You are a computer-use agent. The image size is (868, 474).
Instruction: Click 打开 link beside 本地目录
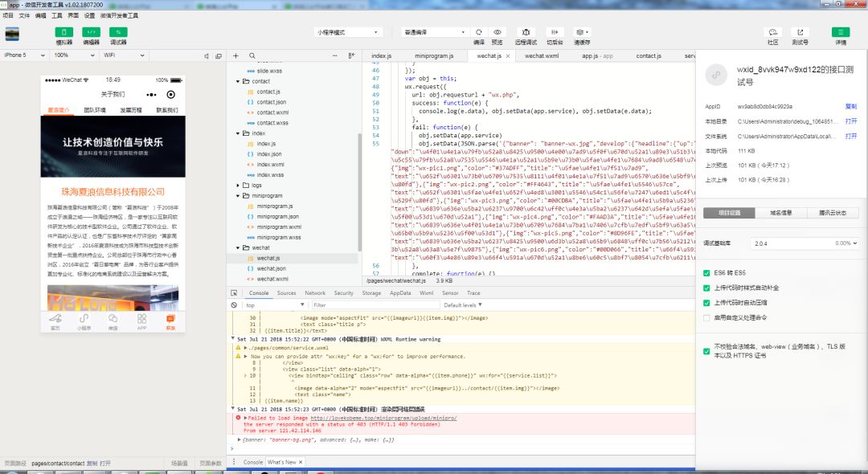851,121
